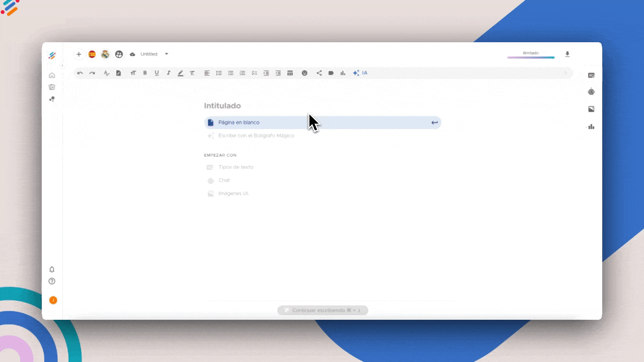Click the share icon in toolbar

coord(319,73)
